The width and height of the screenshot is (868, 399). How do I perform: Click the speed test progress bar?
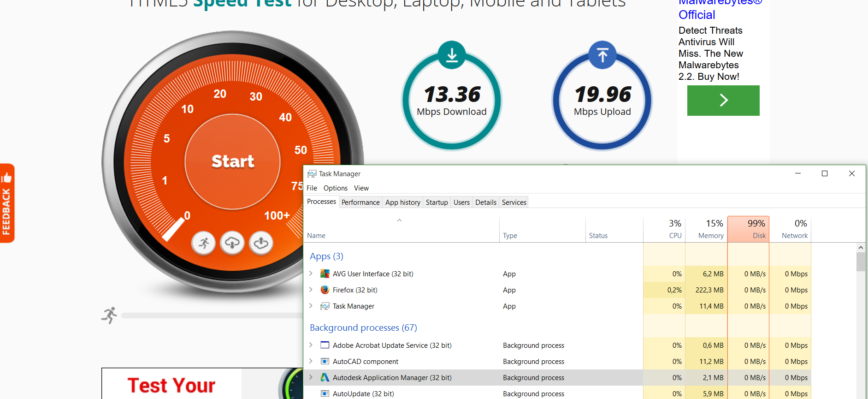(x=212, y=316)
